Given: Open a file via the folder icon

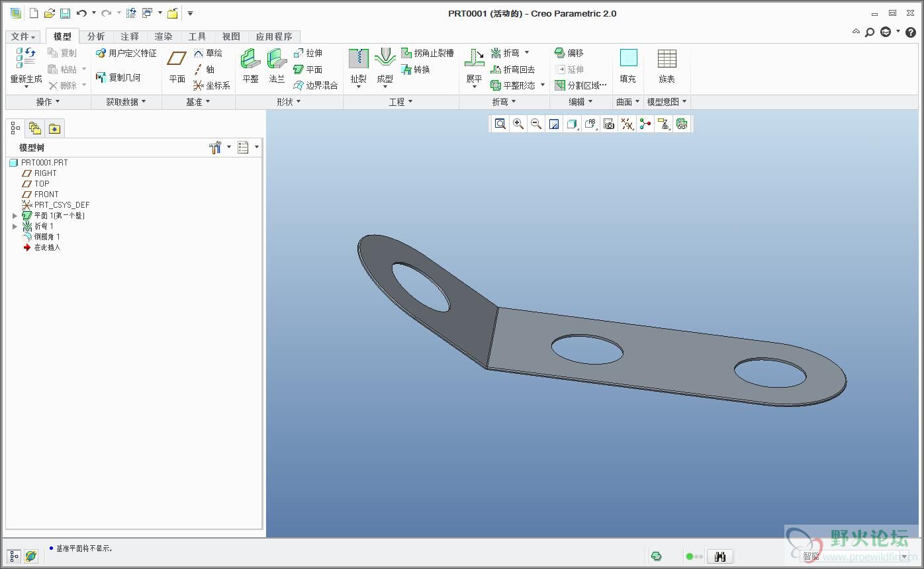Looking at the screenshot, I should point(50,13).
